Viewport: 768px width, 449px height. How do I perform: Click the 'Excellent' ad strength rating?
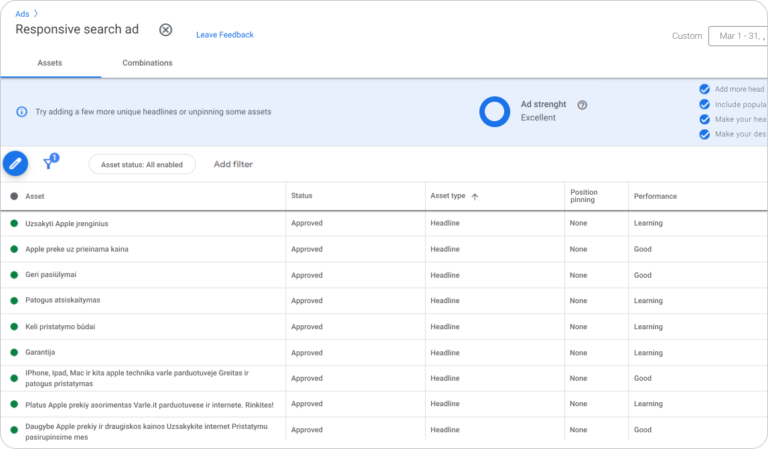pos(538,118)
